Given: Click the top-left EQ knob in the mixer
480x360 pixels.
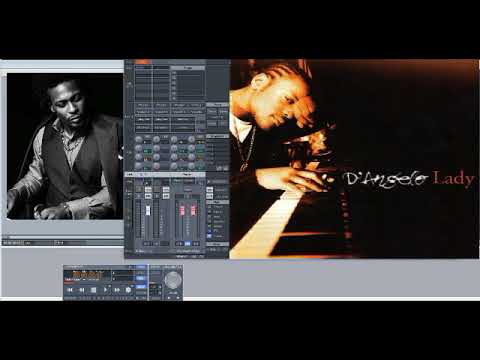Looking at the screenshot, I should [x=138, y=139].
